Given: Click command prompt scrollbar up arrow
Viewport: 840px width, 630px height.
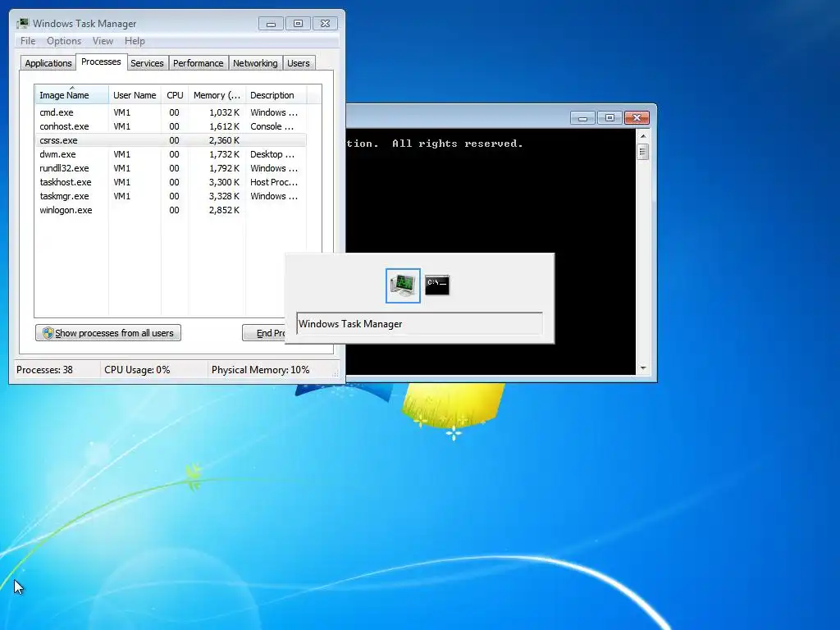Looking at the screenshot, I should 643,136.
